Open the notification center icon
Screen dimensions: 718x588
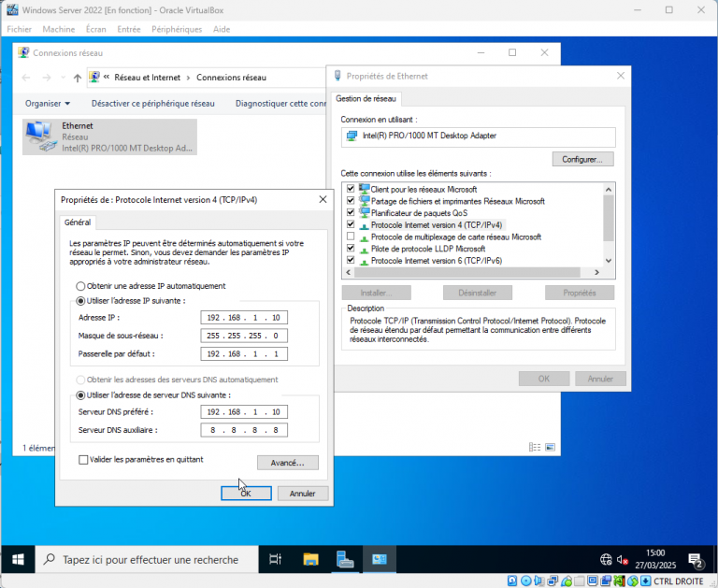[697, 561]
